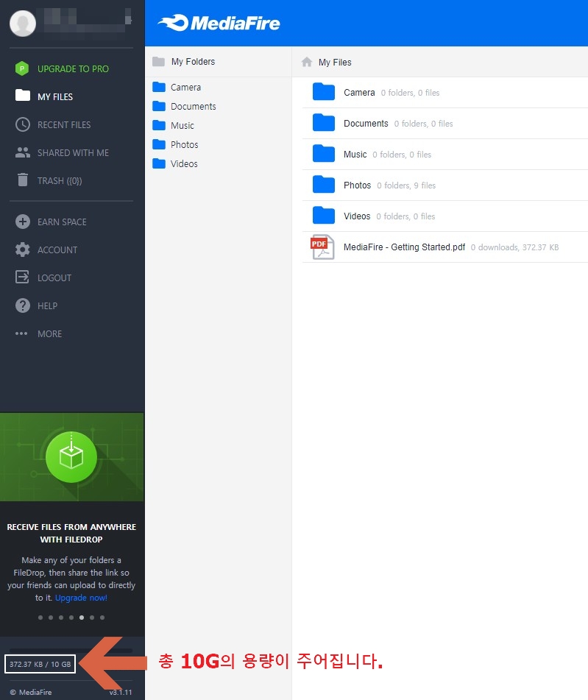Click the Logout exit icon
This screenshot has width=588, height=700.
(x=22, y=277)
